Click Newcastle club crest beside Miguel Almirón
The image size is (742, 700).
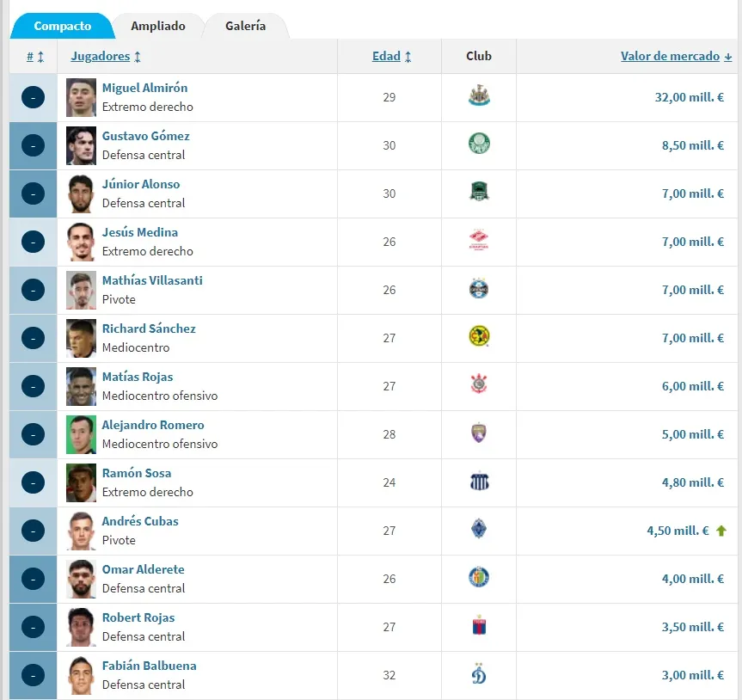click(478, 96)
